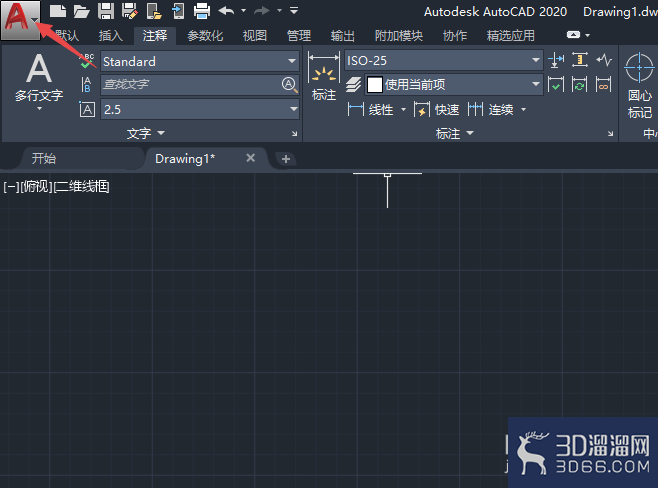
Task: Open the ISO-25 dimension style dropdown
Action: (x=444, y=60)
